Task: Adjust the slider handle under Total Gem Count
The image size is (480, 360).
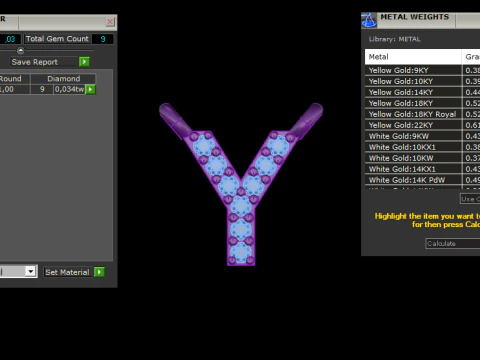Action: click(x=21, y=51)
